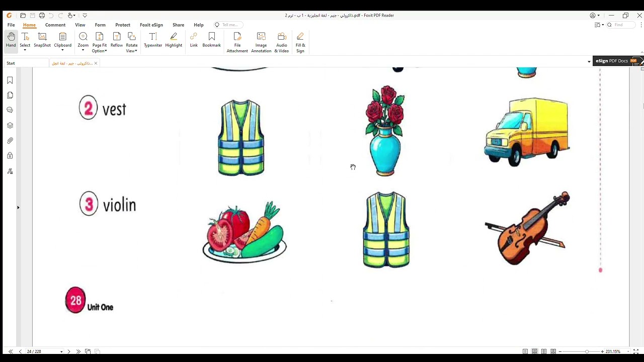Expand the Select tool dropdown arrow
The height and width of the screenshot is (362, 644).
point(25,50)
